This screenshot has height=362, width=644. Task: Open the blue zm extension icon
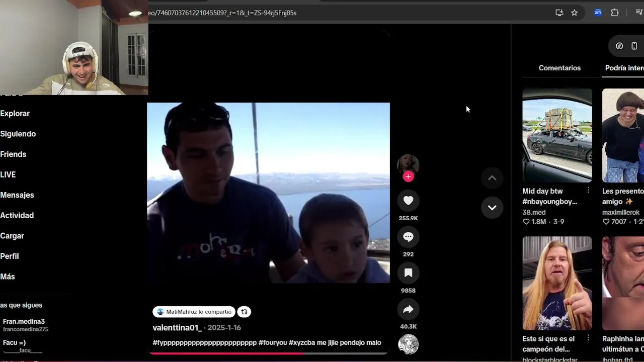click(x=598, y=13)
